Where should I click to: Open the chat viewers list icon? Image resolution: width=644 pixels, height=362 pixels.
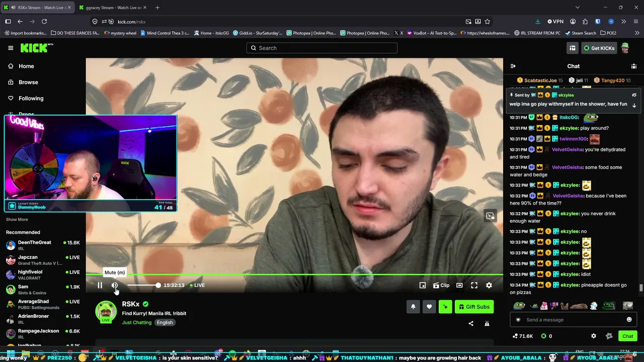click(634, 66)
